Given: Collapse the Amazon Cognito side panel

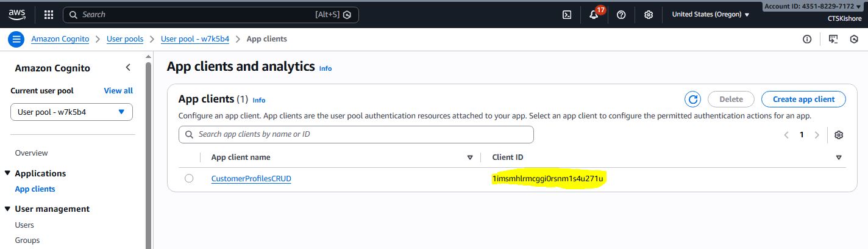Looking at the screenshot, I should pyautogui.click(x=128, y=68).
